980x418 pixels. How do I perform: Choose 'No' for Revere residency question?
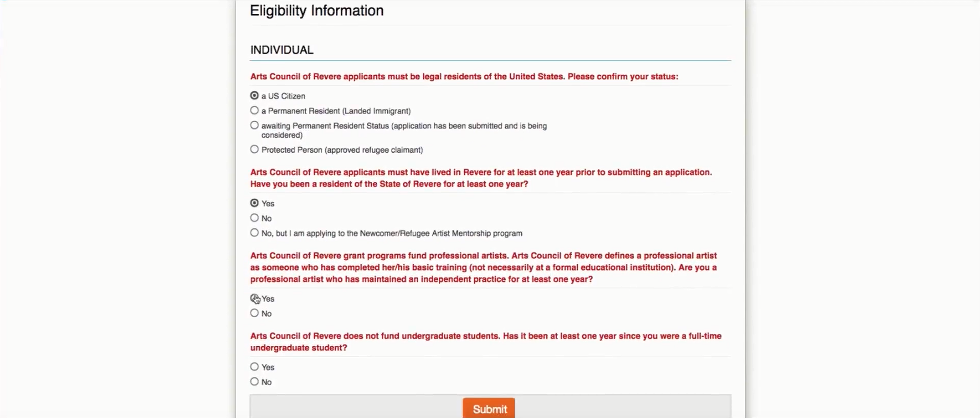[x=254, y=218]
